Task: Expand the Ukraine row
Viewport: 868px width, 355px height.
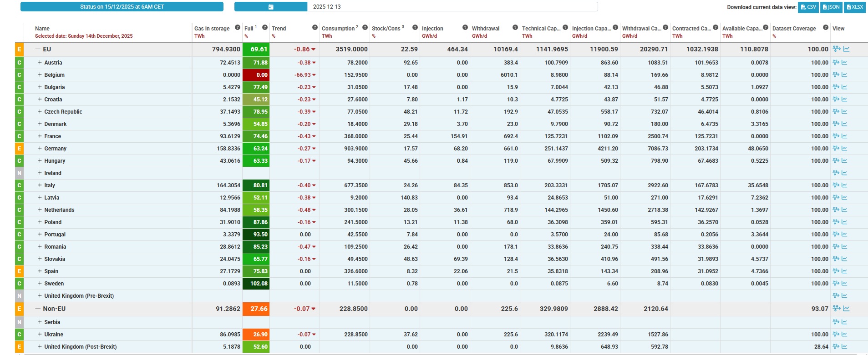Action: [x=40, y=334]
